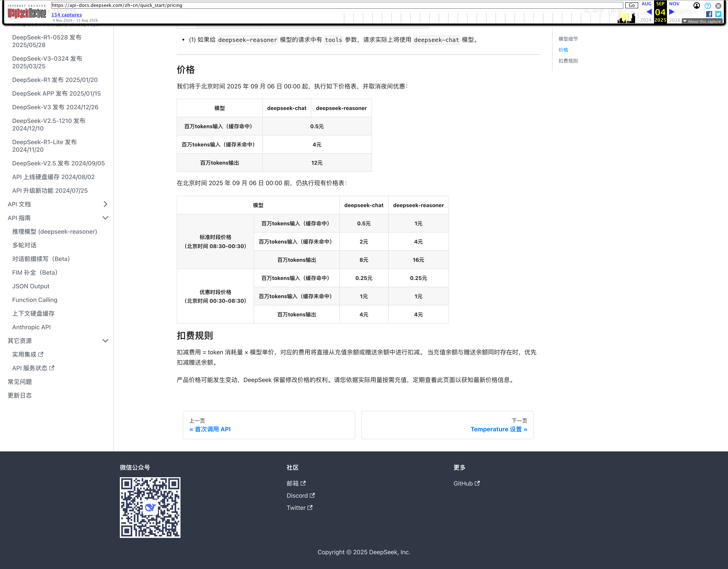
Task: Click the 价格 section heading
Action: point(186,70)
